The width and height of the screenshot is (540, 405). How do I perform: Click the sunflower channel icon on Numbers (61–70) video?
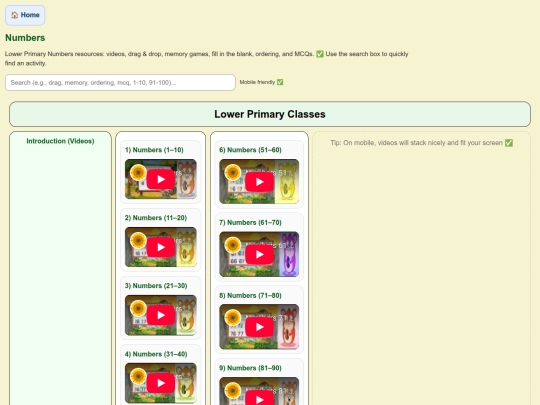pyautogui.click(x=232, y=245)
